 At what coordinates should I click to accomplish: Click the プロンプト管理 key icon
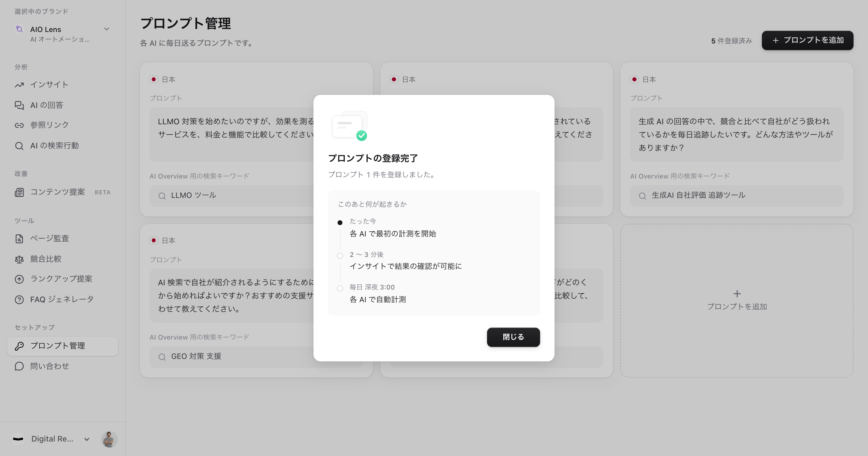pyautogui.click(x=19, y=346)
